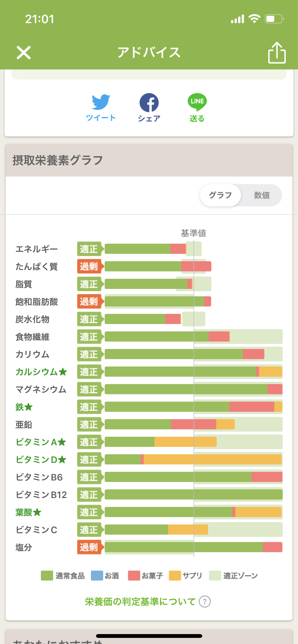
Task: Close the アドバイス screen with X
Action: pyautogui.click(x=24, y=53)
